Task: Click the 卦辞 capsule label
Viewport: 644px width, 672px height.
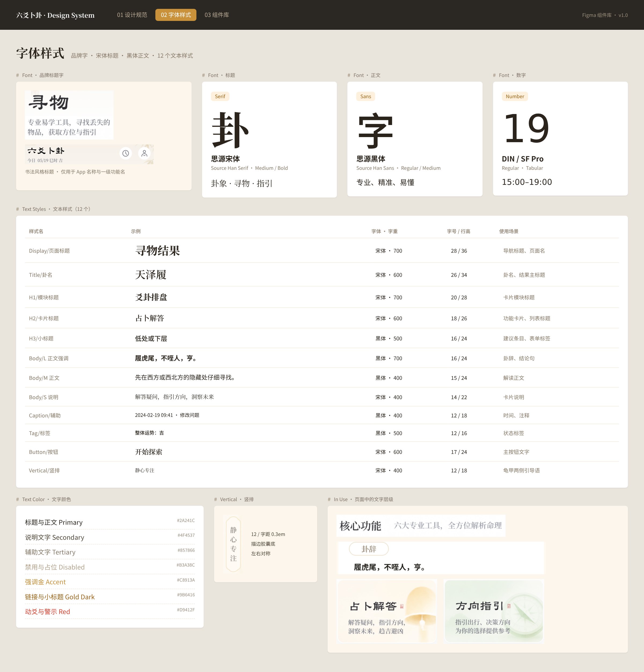Action: 369,549
